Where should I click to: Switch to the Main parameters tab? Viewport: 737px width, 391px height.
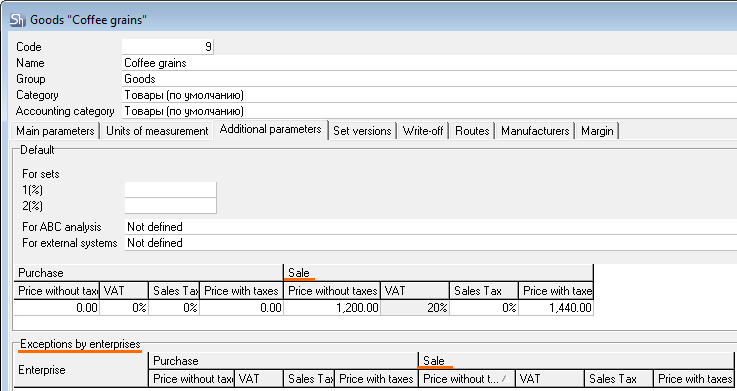[55, 131]
